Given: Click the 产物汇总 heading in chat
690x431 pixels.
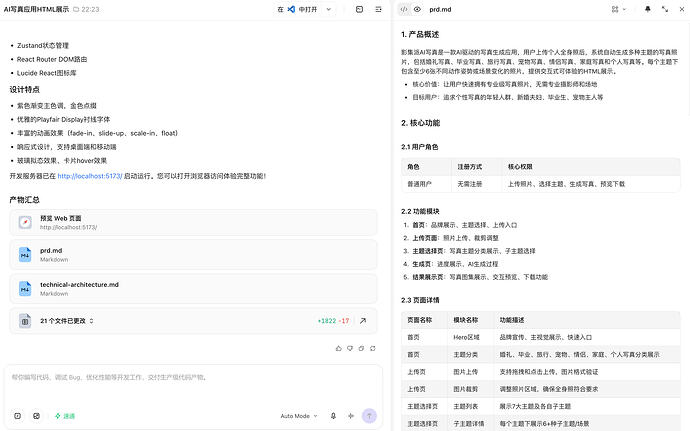Looking at the screenshot, I should point(25,200).
